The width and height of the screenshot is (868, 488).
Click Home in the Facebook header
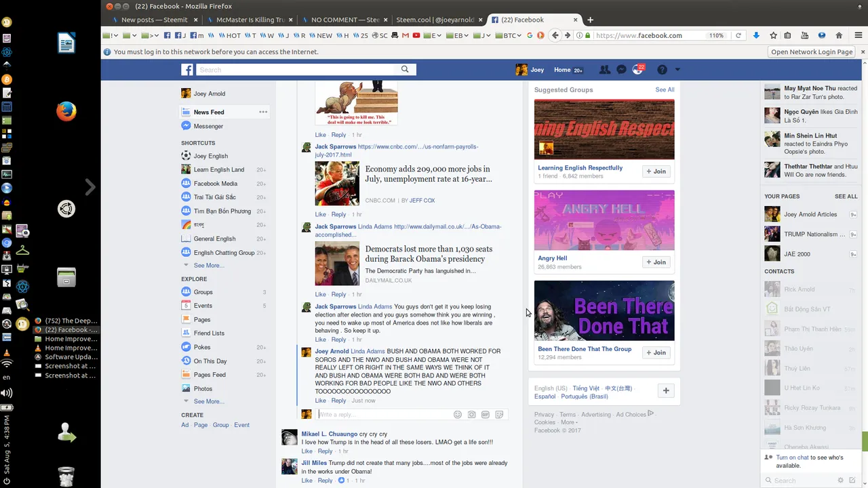[562, 69]
